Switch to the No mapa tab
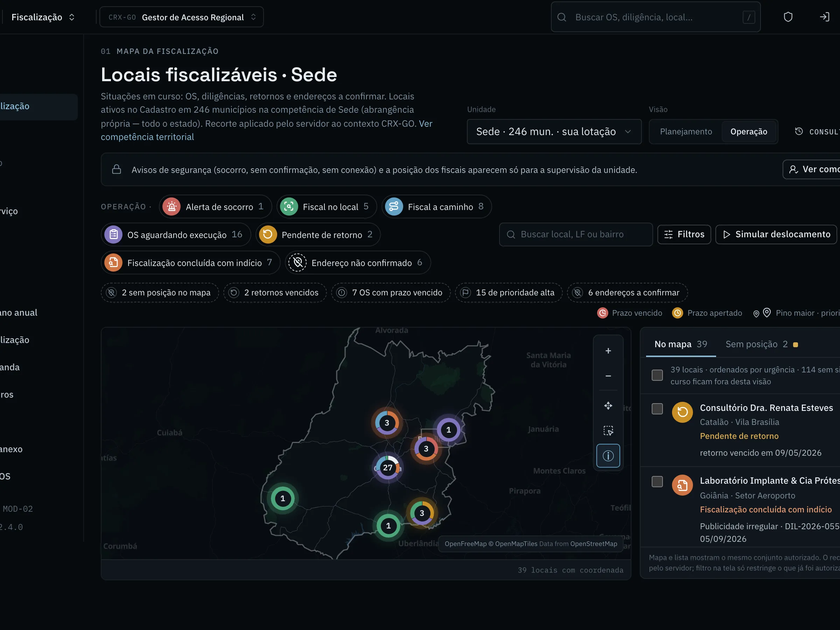 tap(680, 344)
